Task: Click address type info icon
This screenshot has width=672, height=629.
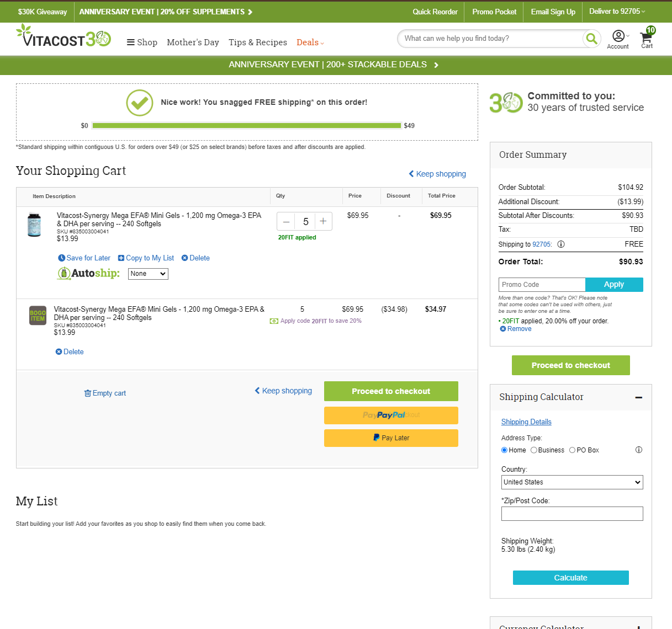Action: [639, 450]
